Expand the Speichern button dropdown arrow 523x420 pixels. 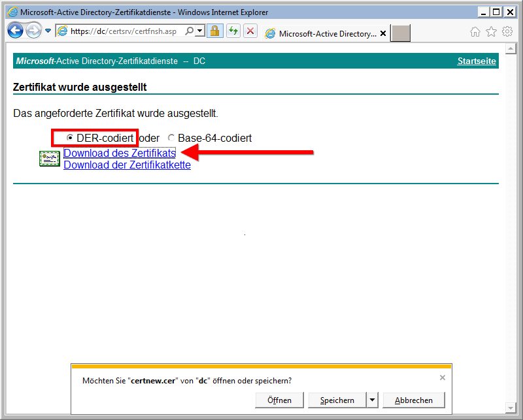pos(372,400)
